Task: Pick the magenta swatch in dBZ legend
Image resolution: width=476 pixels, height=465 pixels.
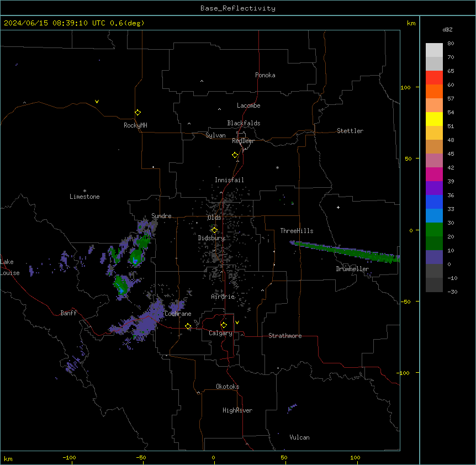Action: [x=434, y=174]
